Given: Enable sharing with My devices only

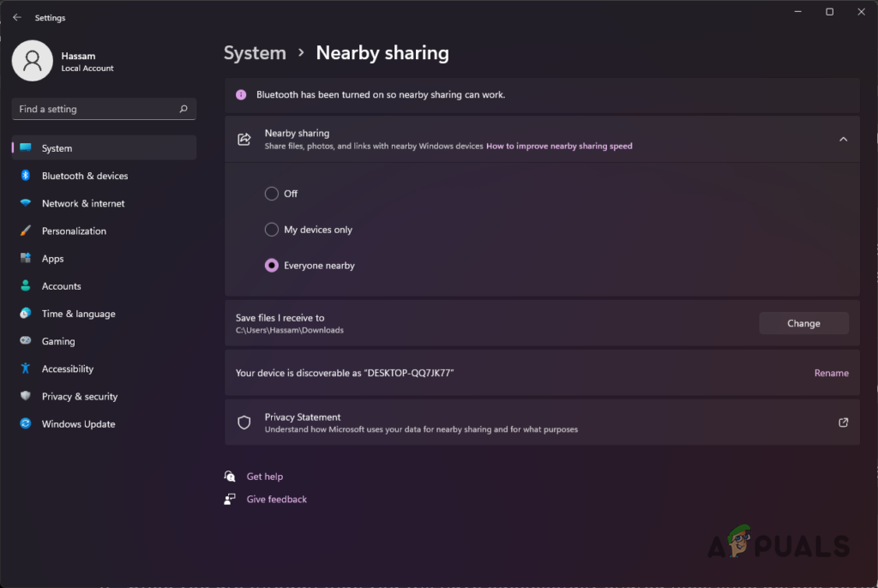Looking at the screenshot, I should click(272, 230).
